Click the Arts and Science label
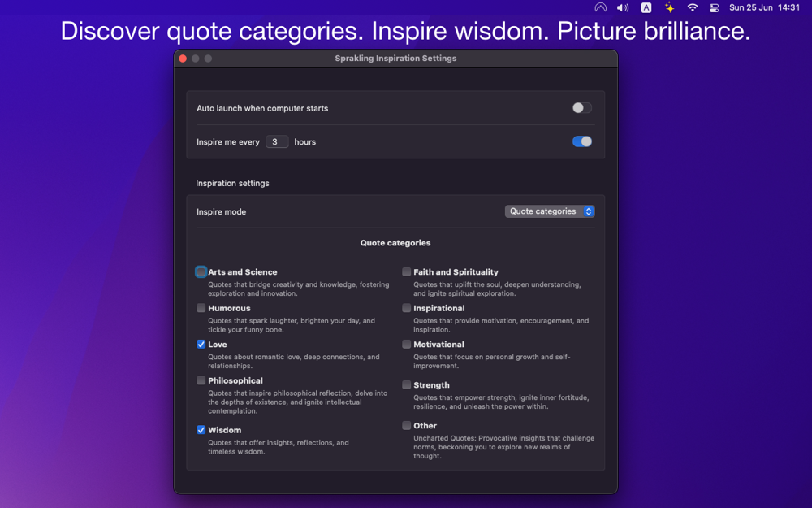Screen dimensions: 812x508 coord(242,271)
